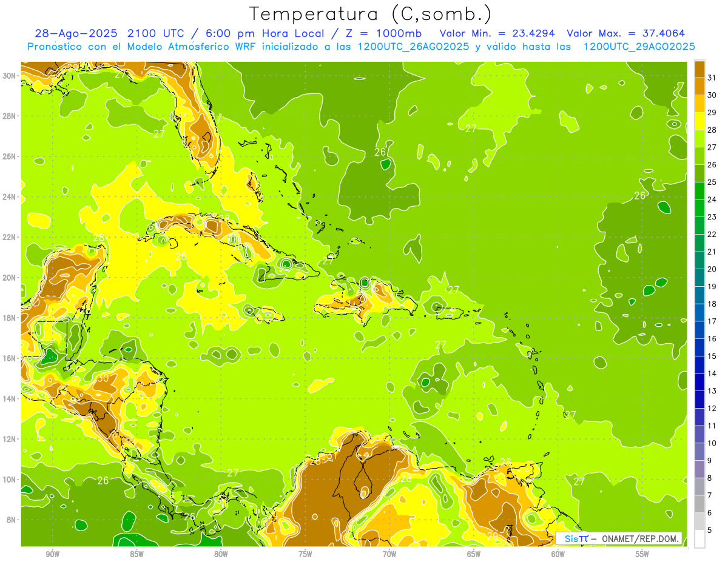Select the dark blue swatch between 13 and 14
This screenshot has height=562, width=728.
click(699, 382)
